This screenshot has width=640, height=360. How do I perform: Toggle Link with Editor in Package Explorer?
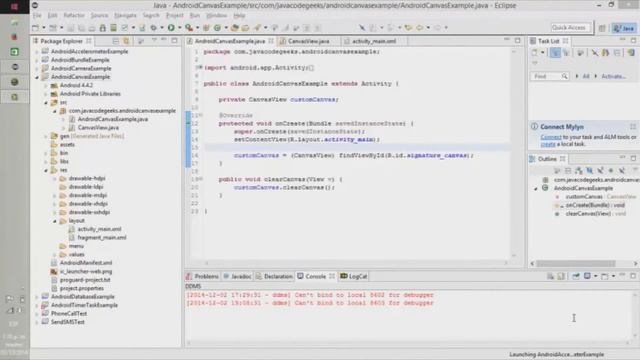pos(126,41)
